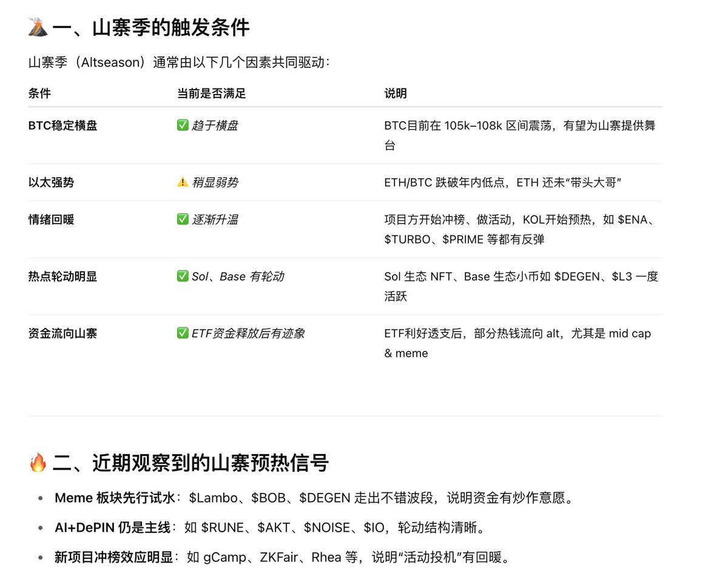Click the ETF利好透支后 description
The image size is (728, 579).
point(517,343)
